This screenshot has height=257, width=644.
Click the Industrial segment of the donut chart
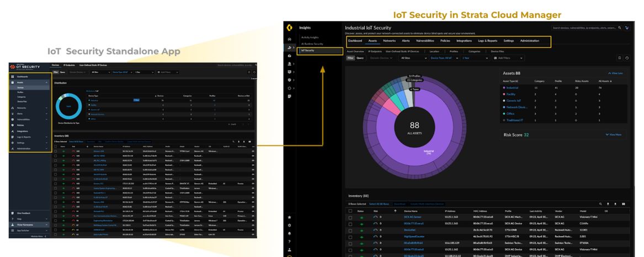pyautogui.click(x=428, y=152)
